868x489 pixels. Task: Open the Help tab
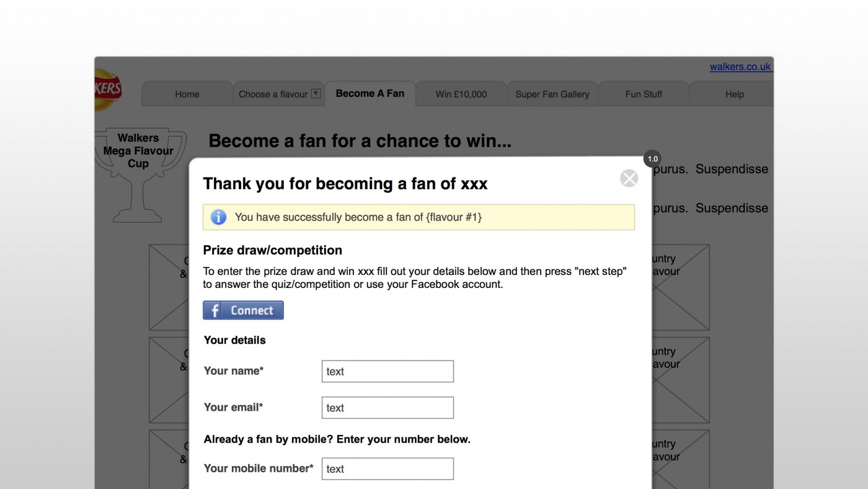(x=734, y=94)
